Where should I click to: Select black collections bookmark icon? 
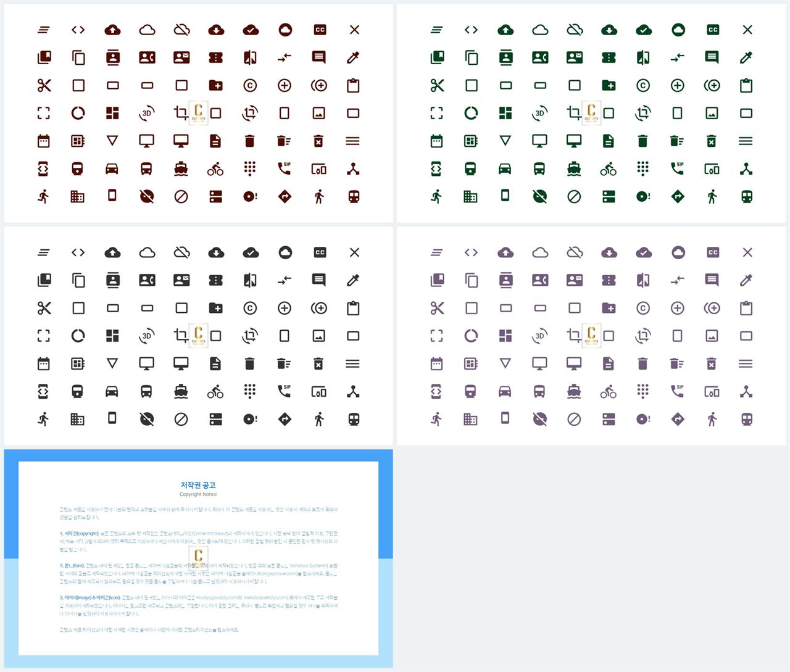(44, 280)
